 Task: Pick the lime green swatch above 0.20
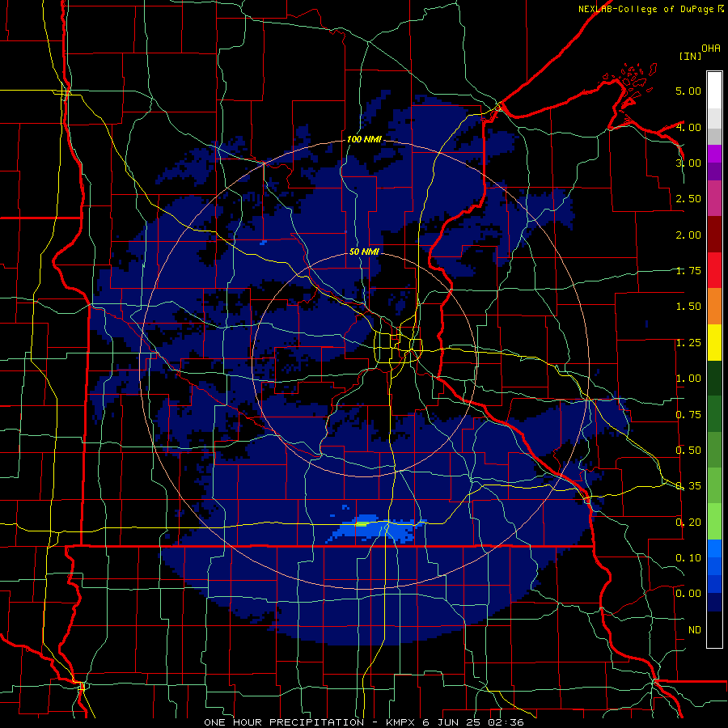714,522
